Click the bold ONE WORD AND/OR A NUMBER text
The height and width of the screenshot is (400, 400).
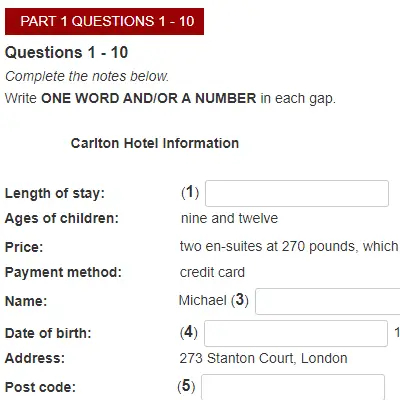click(148, 98)
